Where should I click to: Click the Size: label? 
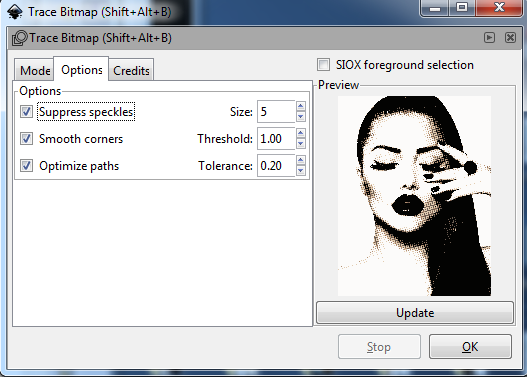(x=241, y=112)
